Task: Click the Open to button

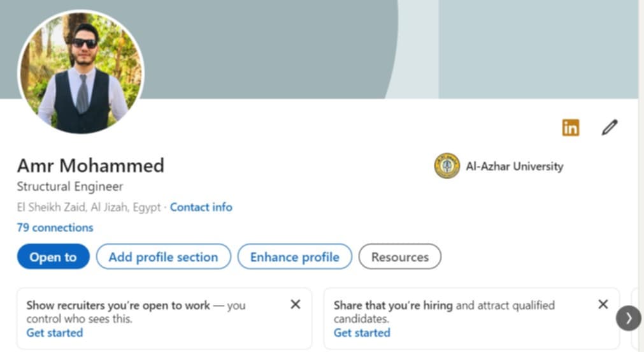Action: tap(53, 256)
